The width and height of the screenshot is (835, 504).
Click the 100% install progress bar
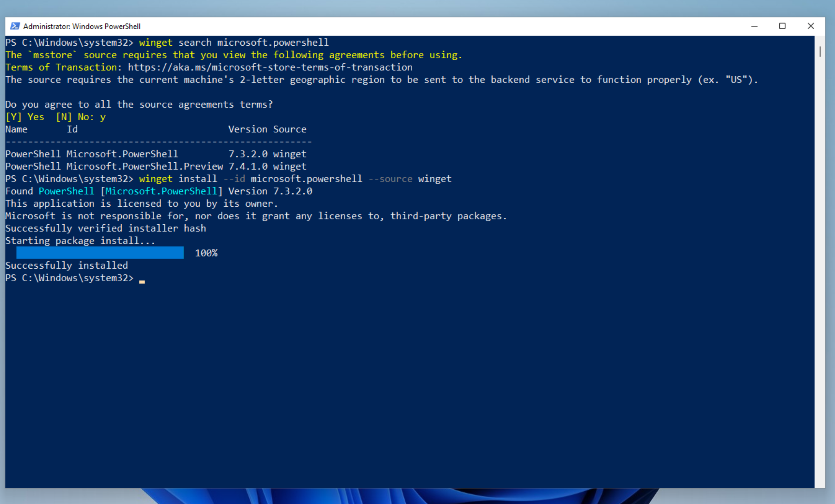pos(100,253)
